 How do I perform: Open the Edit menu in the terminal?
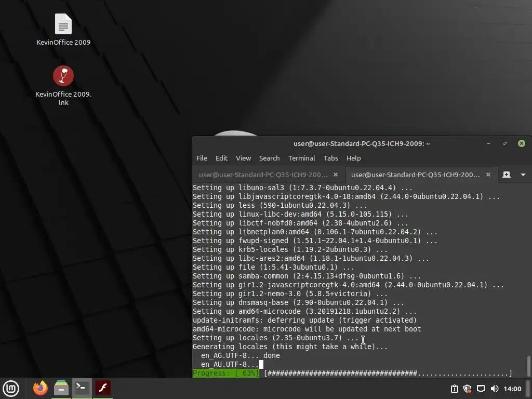pos(221,158)
